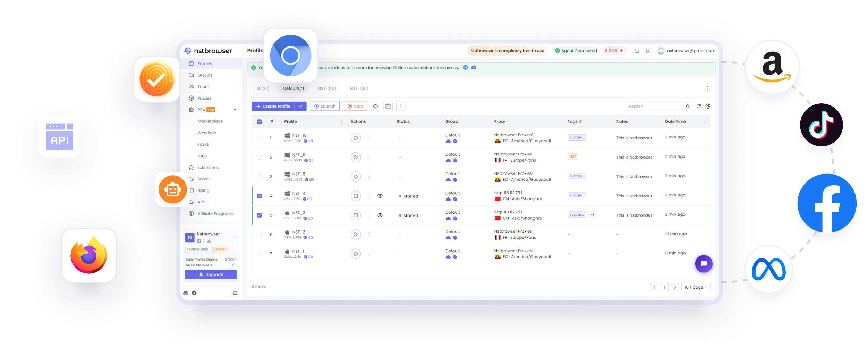Open the chat support bubble

pyautogui.click(x=704, y=264)
